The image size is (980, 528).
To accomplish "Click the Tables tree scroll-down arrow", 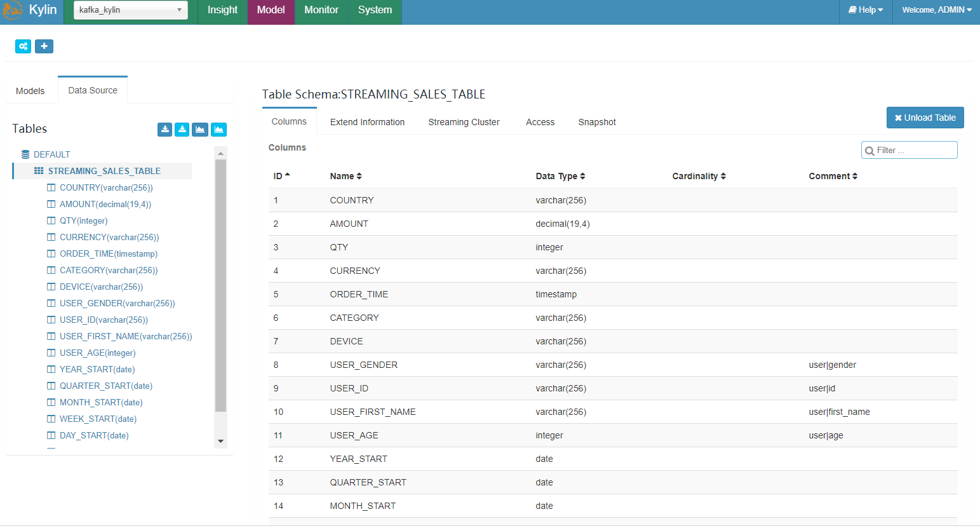I will click(220, 441).
